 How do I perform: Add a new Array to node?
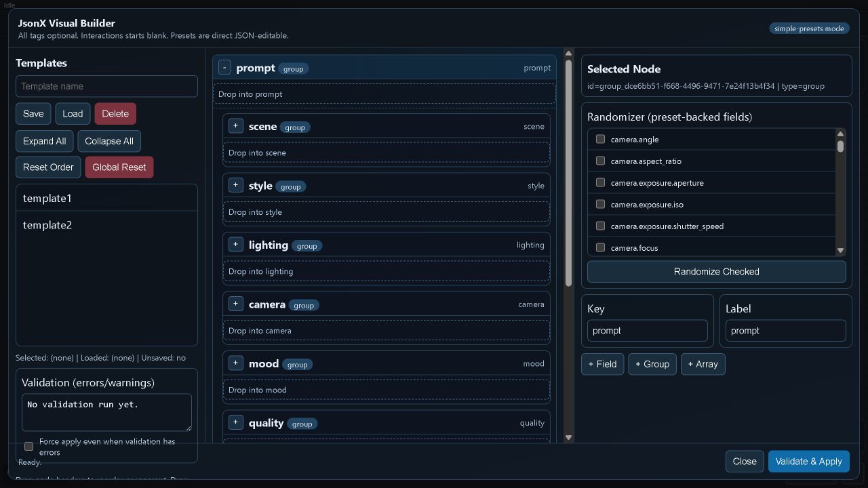tap(703, 364)
